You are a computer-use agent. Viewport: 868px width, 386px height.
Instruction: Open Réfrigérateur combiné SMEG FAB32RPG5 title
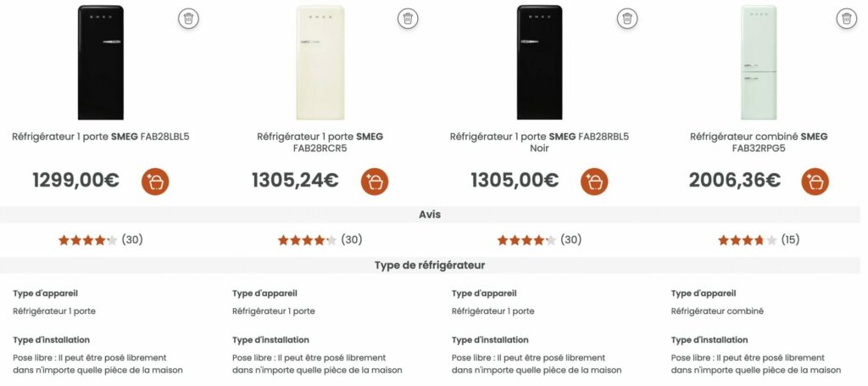tap(759, 143)
